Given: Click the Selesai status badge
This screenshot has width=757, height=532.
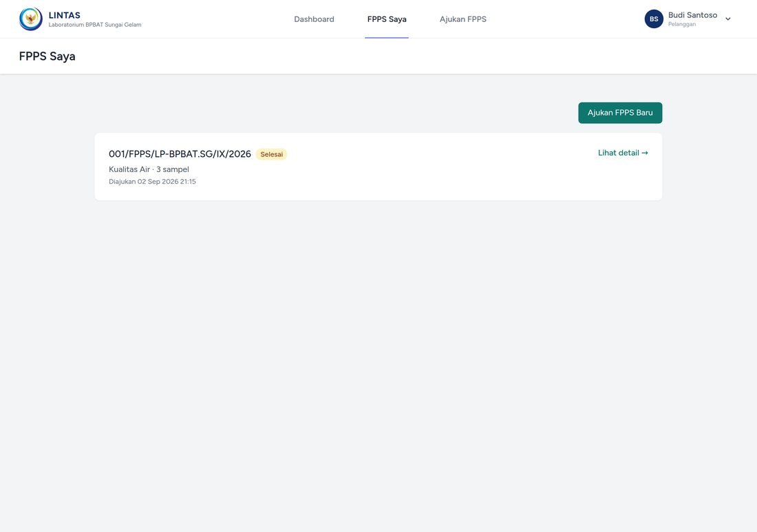Looking at the screenshot, I should [x=271, y=154].
